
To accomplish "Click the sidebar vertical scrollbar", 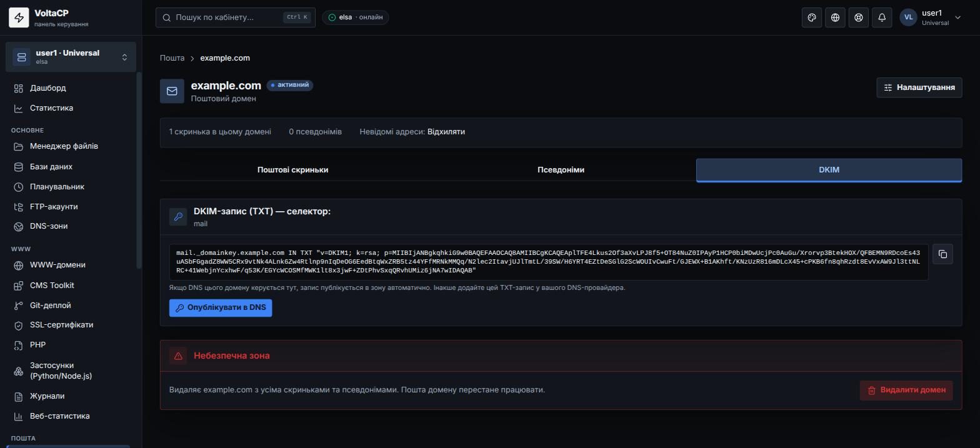I will click(139, 171).
